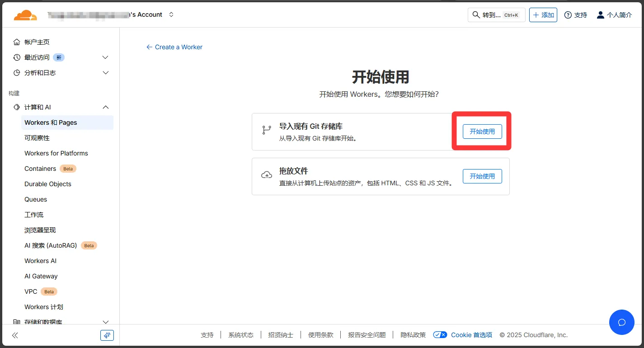Click the cloud upload icon
Screen dimensions: 644x348
267,175
